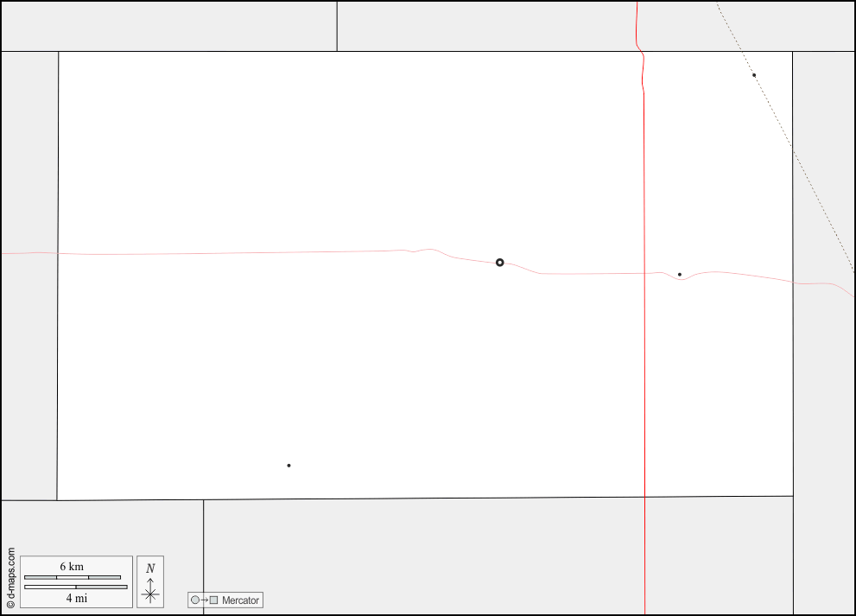The height and width of the screenshot is (616, 856).
Task: Click the Mercator label
Action: pyautogui.click(x=240, y=600)
